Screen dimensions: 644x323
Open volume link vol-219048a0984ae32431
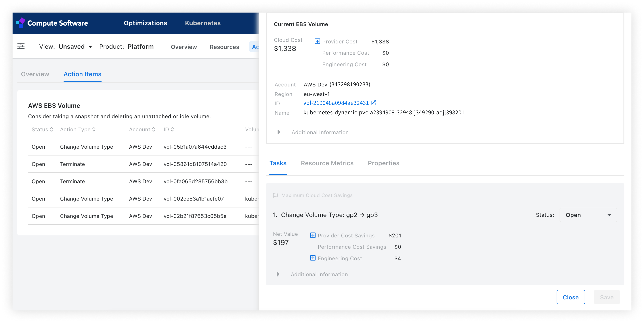[336, 103]
